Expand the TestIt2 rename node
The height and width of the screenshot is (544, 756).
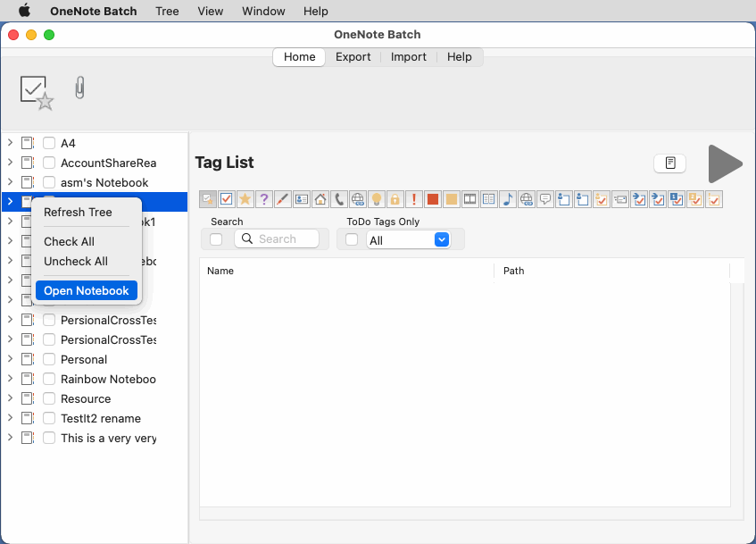pyautogui.click(x=10, y=417)
